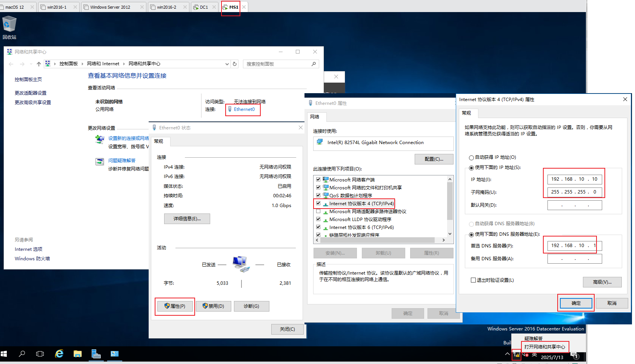The height and width of the screenshot is (364, 635).
Task: Minimize the Network and Sharing Center window
Action: [281, 52]
